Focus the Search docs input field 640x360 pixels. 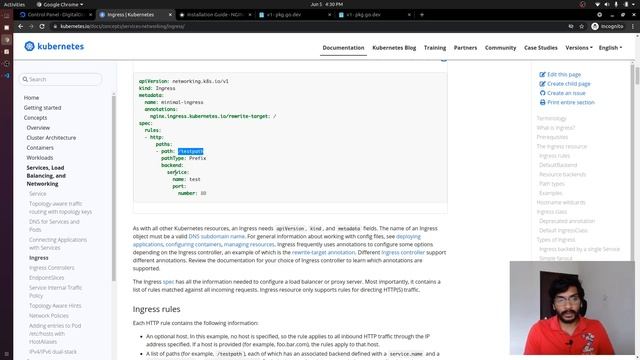(60, 79)
